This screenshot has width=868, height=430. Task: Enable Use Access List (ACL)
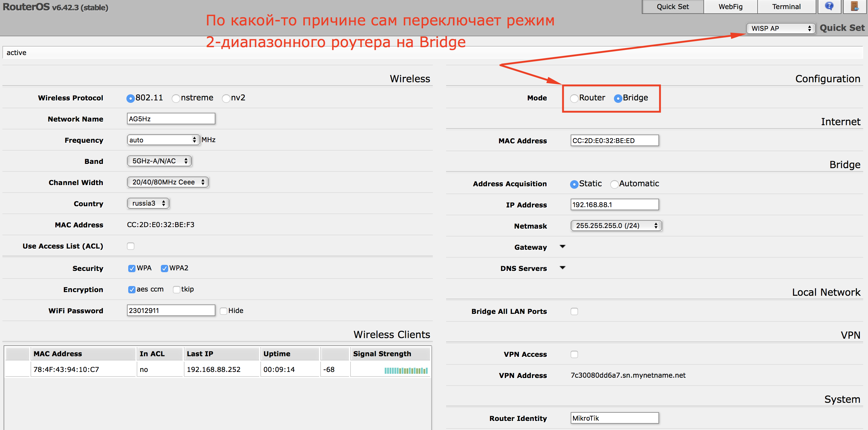point(131,246)
